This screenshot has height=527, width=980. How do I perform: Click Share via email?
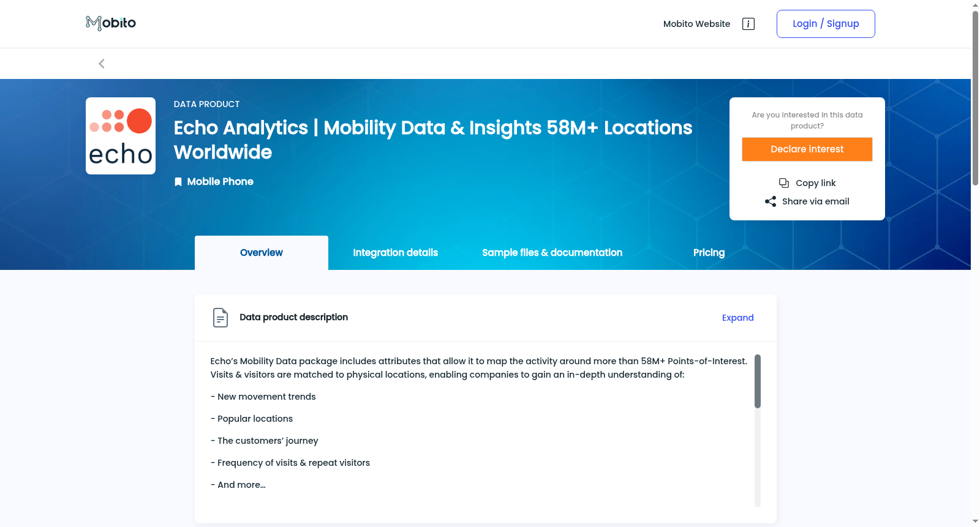816,201
